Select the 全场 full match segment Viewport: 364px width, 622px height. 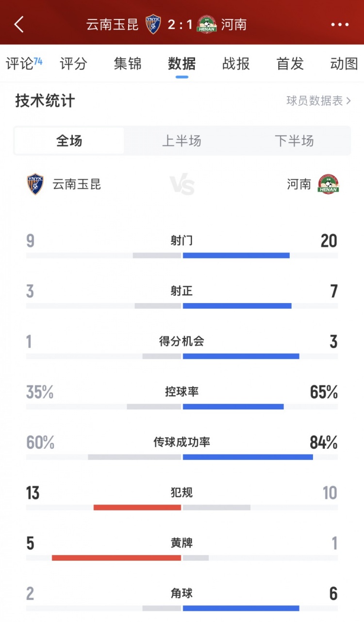(x=69, y=141)
